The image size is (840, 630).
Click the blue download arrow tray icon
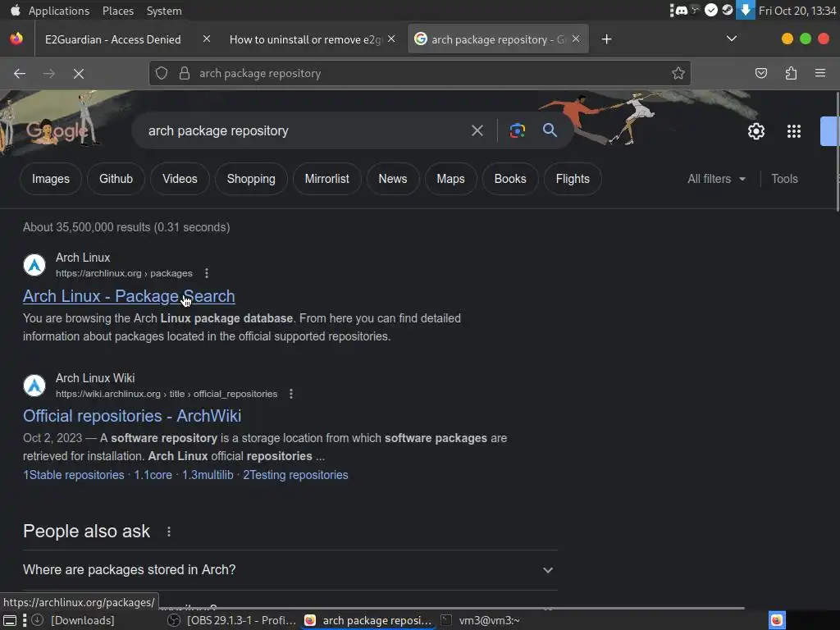coord(745,10)
